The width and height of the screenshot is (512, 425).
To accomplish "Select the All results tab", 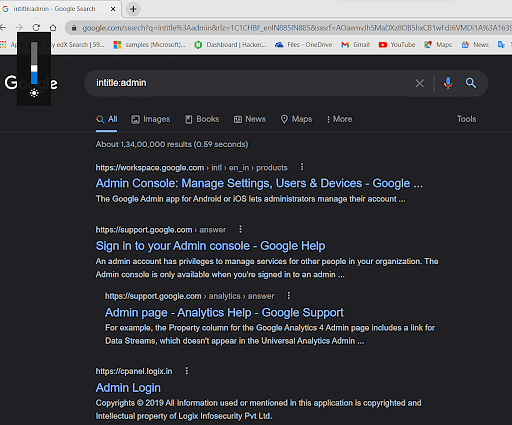I will pos(107,119).
